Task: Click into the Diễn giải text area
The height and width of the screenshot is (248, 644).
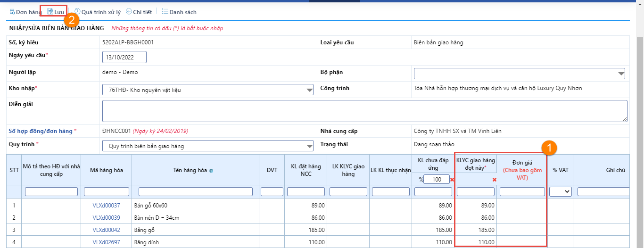Action: click(x=365, y=111)
